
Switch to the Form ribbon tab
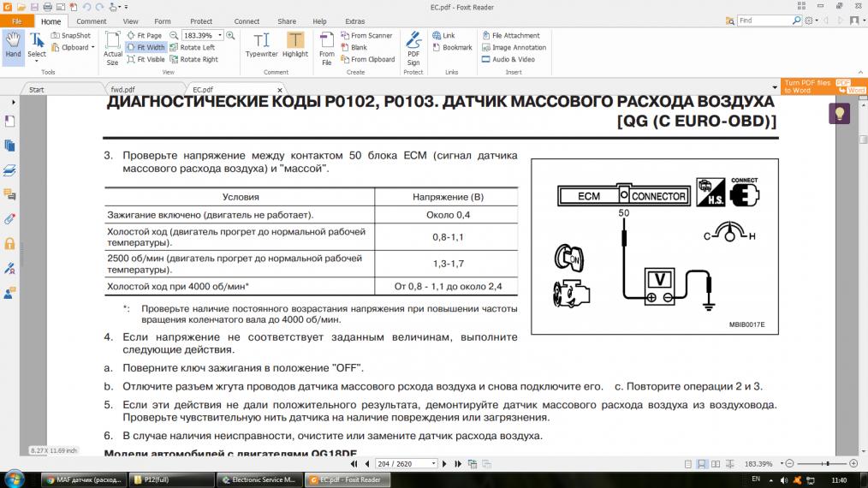tap(162, 21)
